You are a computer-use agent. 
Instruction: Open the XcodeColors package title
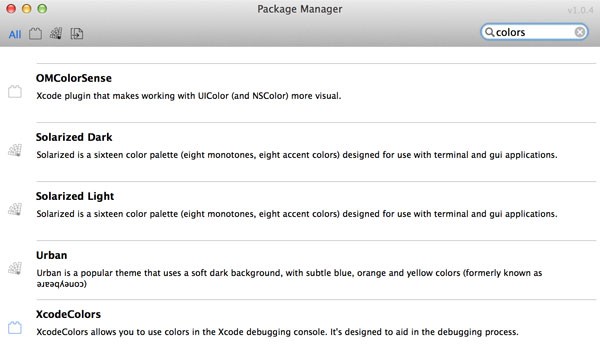(68, 314)
